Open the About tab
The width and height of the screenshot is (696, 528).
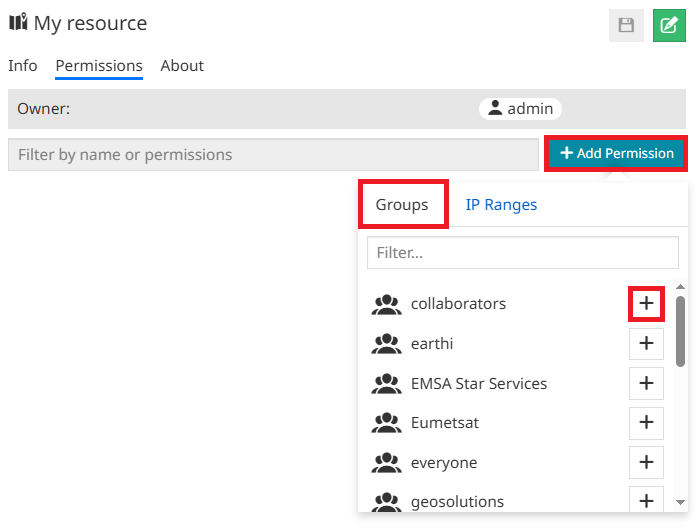[x=182, y=66]
